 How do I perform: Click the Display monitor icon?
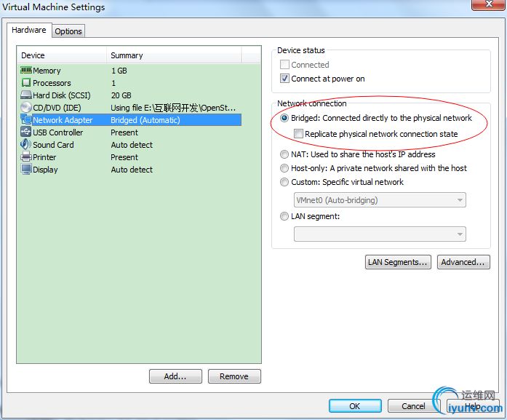pyautogui.click(x=26, y=169)
